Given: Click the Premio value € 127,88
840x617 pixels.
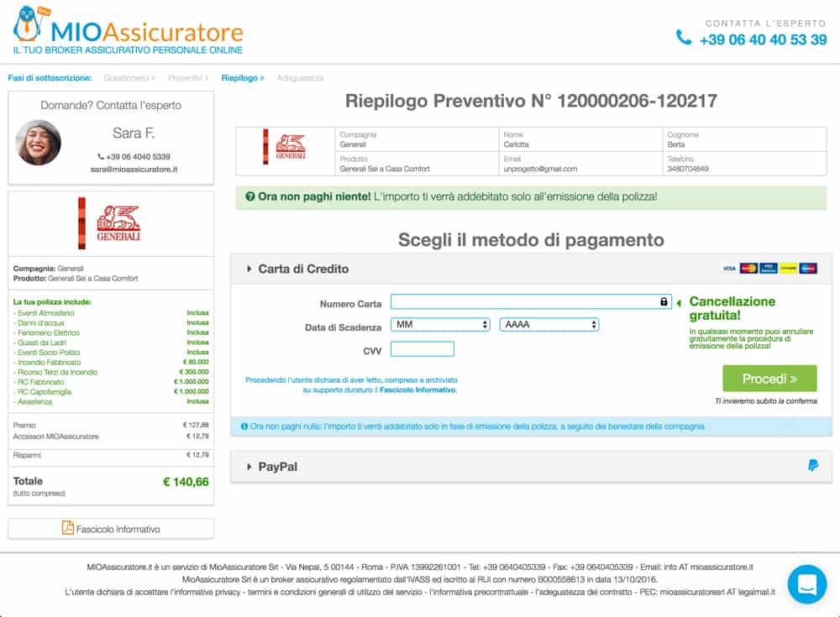Looking at the screenshot, I should [196, 426].
